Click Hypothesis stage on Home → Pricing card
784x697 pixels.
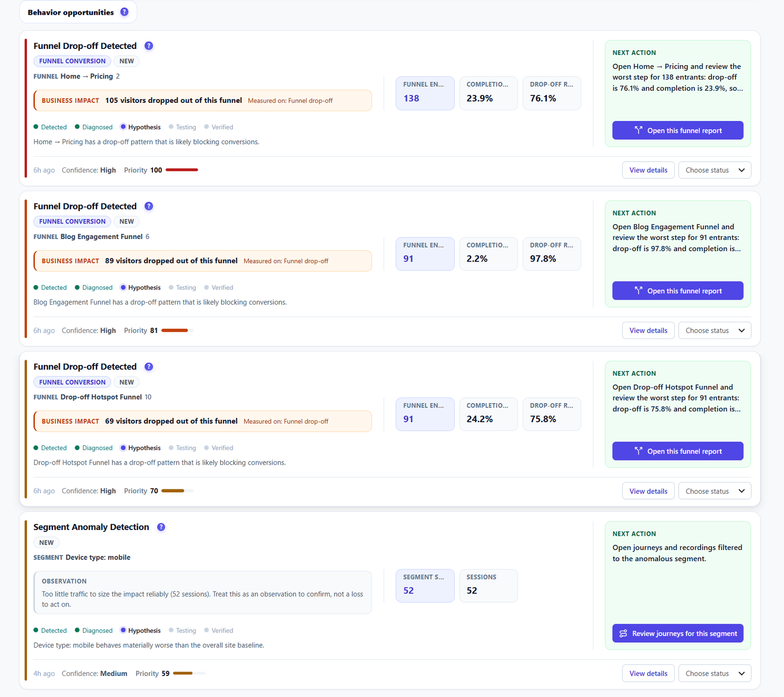[x=141, y=127]
